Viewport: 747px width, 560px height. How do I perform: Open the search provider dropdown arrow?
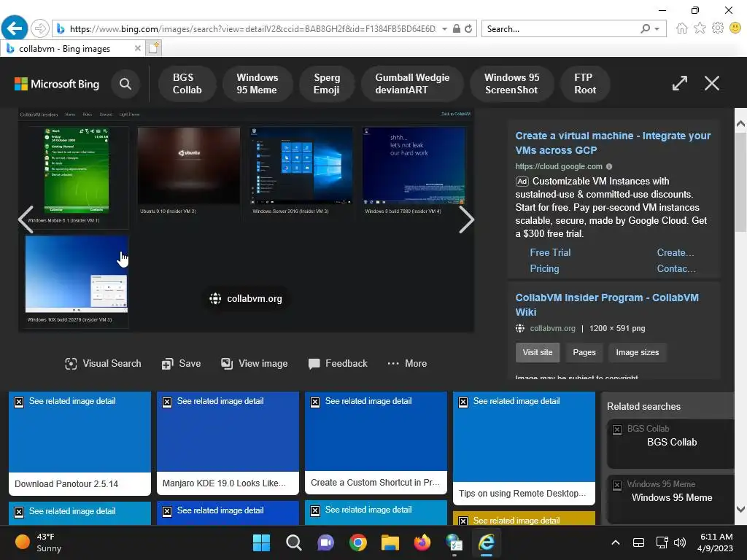[657, 29]
